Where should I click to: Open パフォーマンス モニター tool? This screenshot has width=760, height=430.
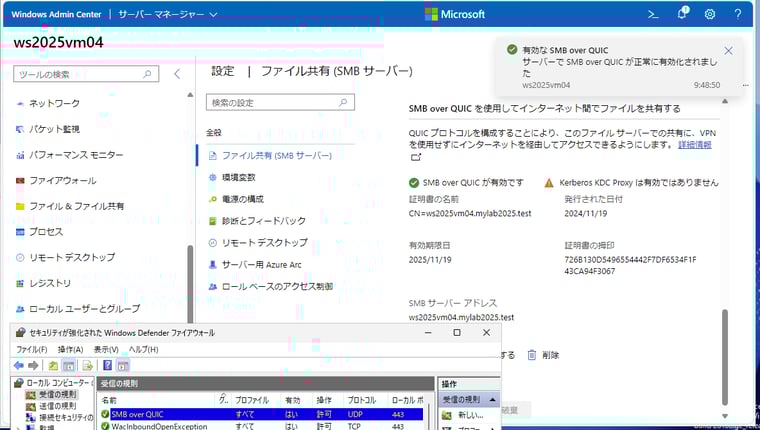(70, 155)
